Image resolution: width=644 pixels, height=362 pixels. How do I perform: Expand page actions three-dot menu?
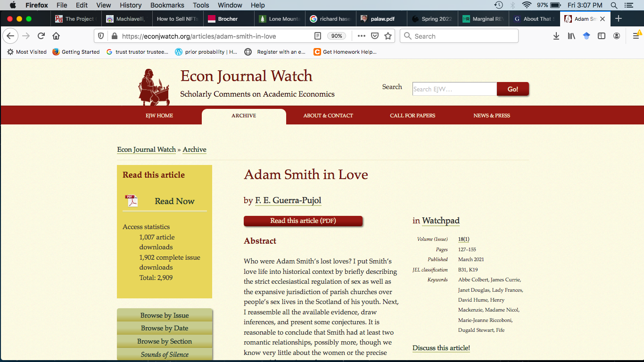click(x=361, y=36)
